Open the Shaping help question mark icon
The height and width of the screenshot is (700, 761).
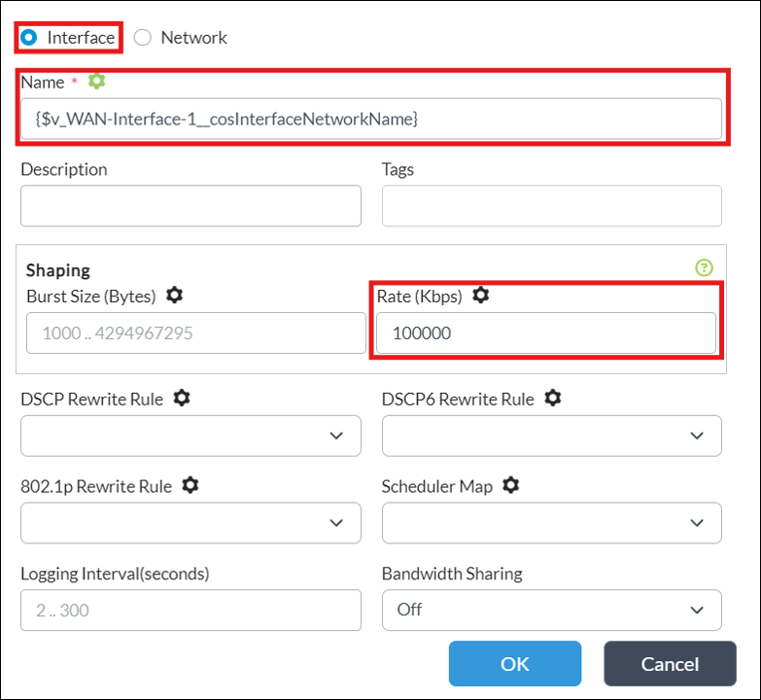coord(705,267)
